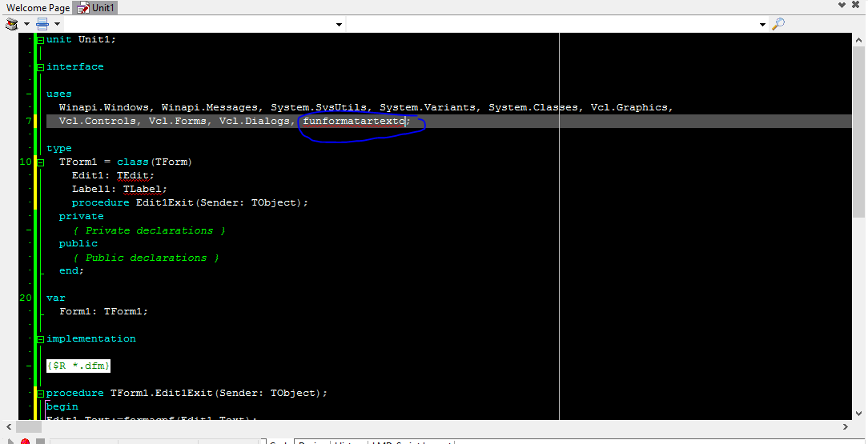Collapse the type section fold marker

pos(40,149)
